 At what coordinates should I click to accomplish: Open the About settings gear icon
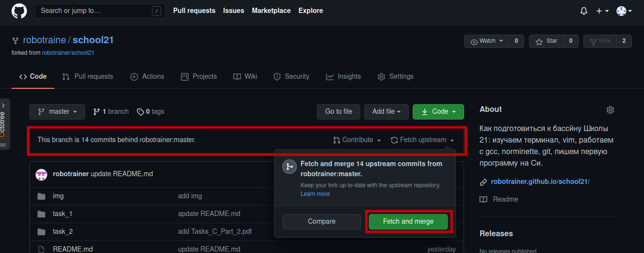point(610,110)
